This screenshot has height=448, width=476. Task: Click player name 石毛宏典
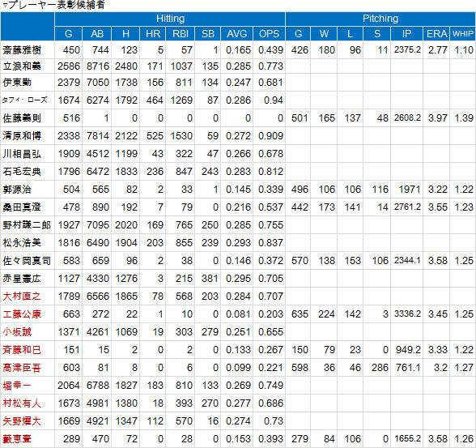[x=22, y=172]
